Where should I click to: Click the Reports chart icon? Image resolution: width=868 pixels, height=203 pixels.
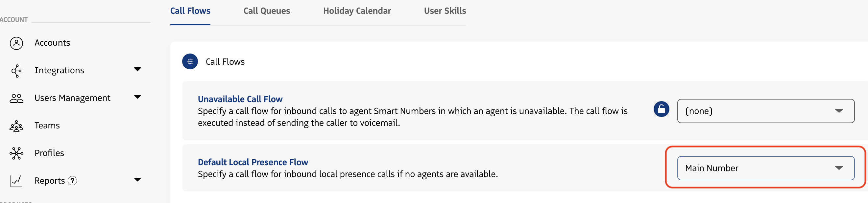click(16, 181)
